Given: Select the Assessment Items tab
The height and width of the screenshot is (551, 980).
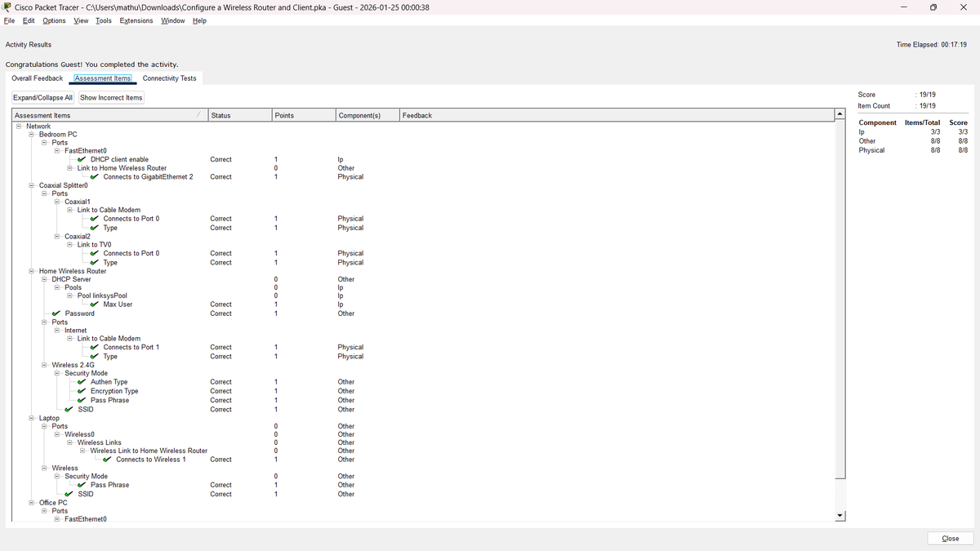Looking at the screenshot, I should pos(103,78).
